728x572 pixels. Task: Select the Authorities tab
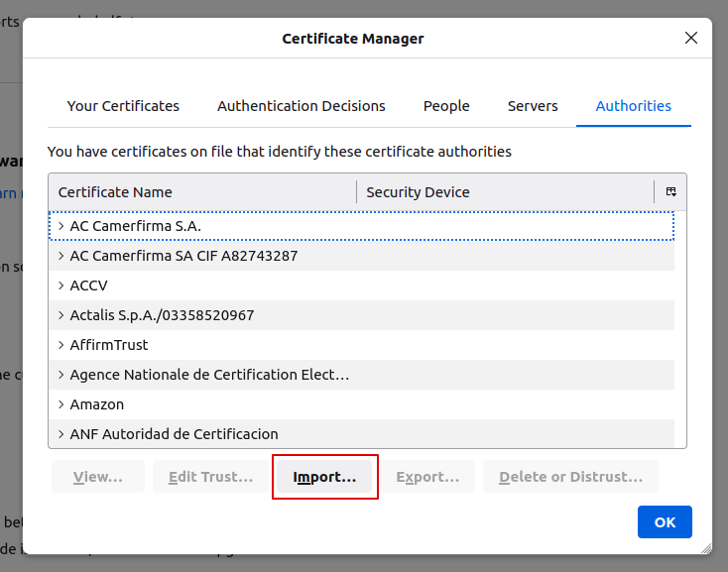[633, 106]
